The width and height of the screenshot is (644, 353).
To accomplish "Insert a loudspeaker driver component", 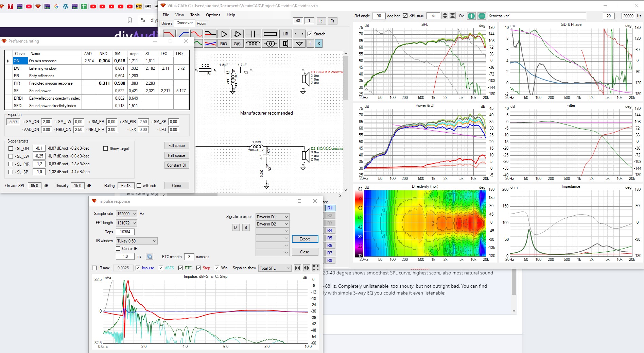I will [x=285, y=44].
